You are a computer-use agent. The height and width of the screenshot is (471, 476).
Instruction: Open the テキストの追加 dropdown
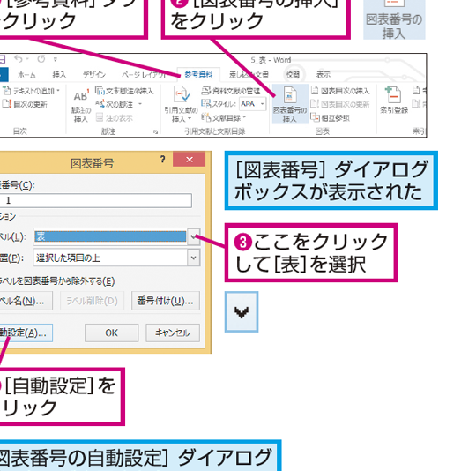(31, 91)
